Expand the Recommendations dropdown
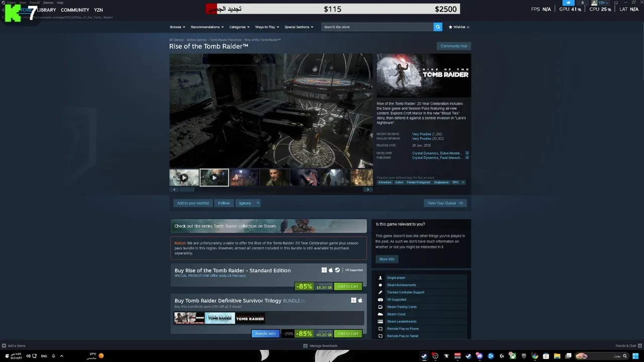Viewport: 644px width, 362px height. (x=207, y=27)
